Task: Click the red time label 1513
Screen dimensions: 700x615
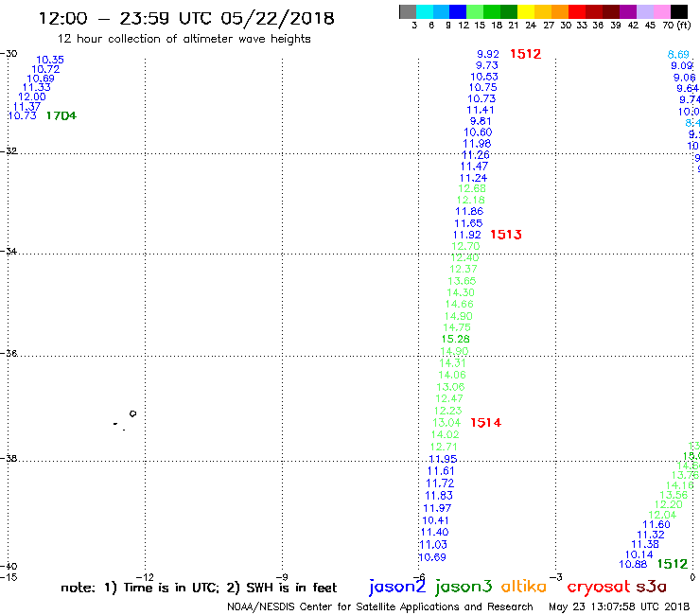Action: pyautogui.click(x=506, y=235)
